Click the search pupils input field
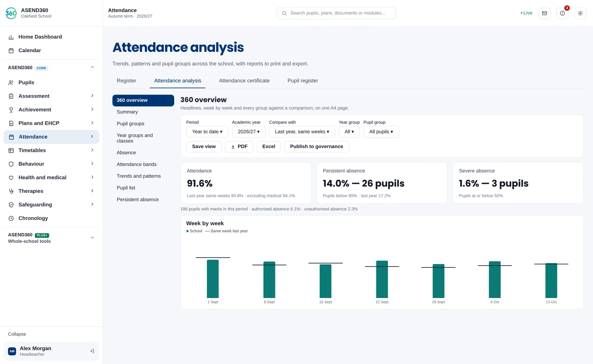The height and width of the screenshot is (364, 593). point(336,13)
